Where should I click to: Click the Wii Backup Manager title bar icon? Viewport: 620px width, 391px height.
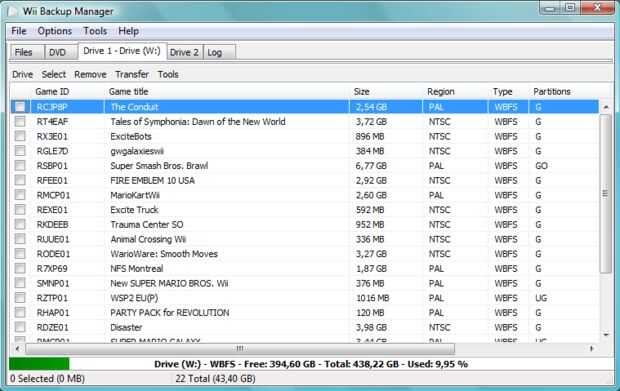[x=13, y=11]
